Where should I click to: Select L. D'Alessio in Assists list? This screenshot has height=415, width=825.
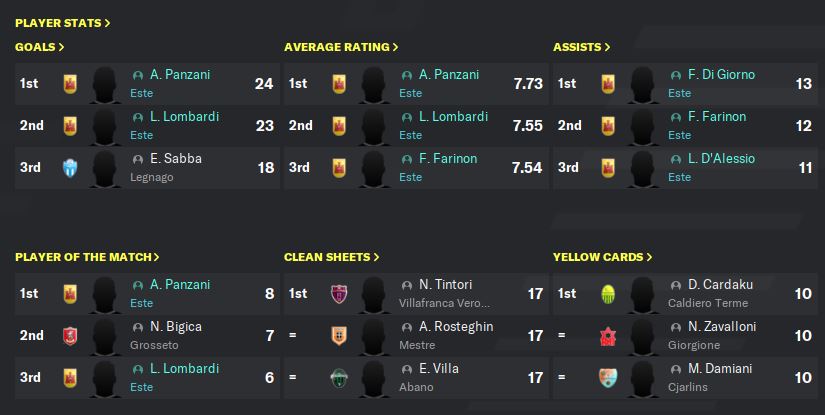point(720,159)
